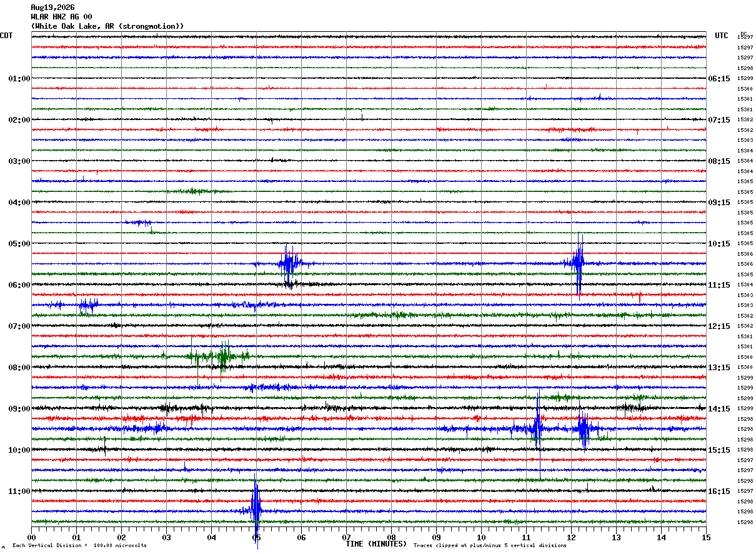Click the 01:00 CDT row label
756x554 pixels.
pyautogui.click(x=19, y=79)
